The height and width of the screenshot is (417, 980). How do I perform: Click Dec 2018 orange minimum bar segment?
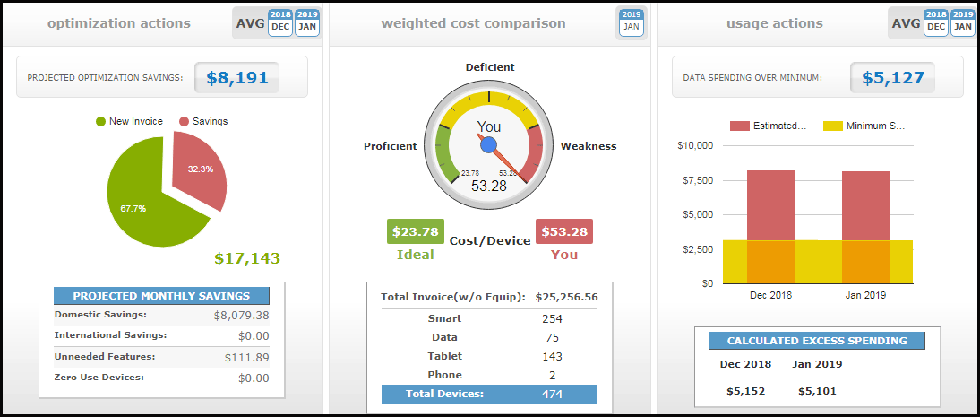click(x=770, y=262)
